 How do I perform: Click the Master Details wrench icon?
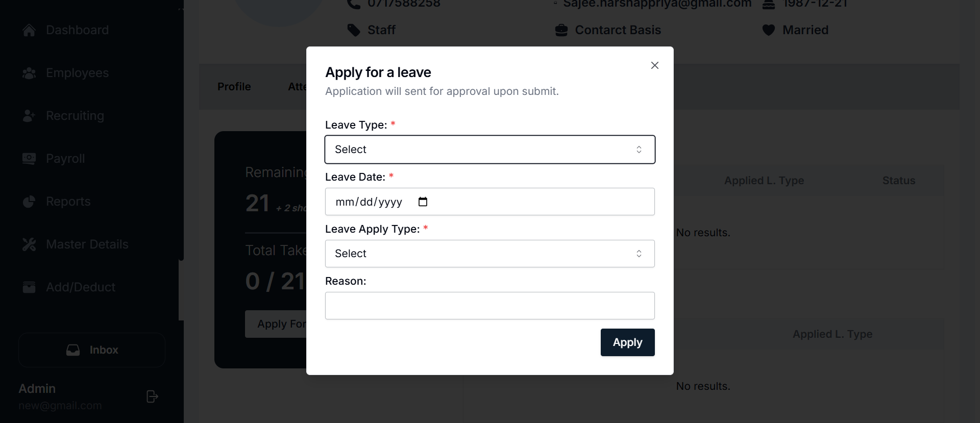coord(29,244)
